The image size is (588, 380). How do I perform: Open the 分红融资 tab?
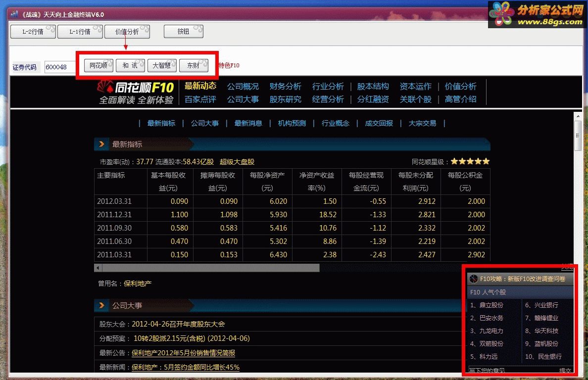point(373,99)
